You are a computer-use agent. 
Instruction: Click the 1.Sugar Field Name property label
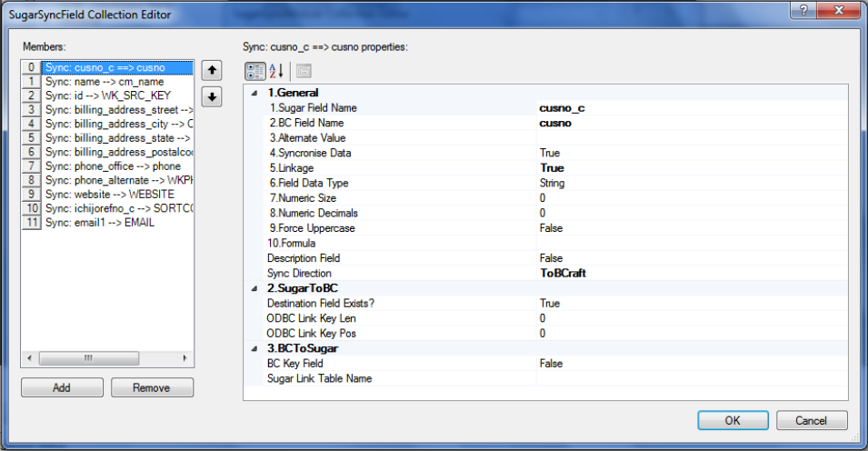[x=314, y=108]
